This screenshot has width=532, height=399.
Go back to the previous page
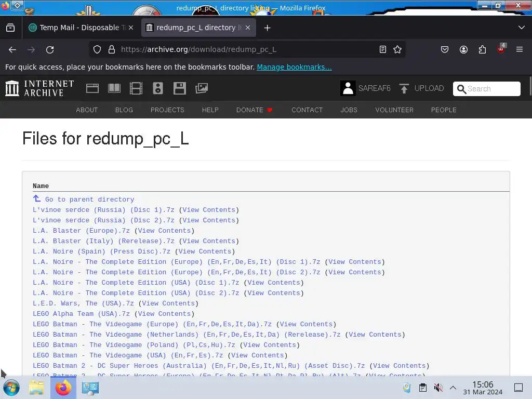click(12, 49)
